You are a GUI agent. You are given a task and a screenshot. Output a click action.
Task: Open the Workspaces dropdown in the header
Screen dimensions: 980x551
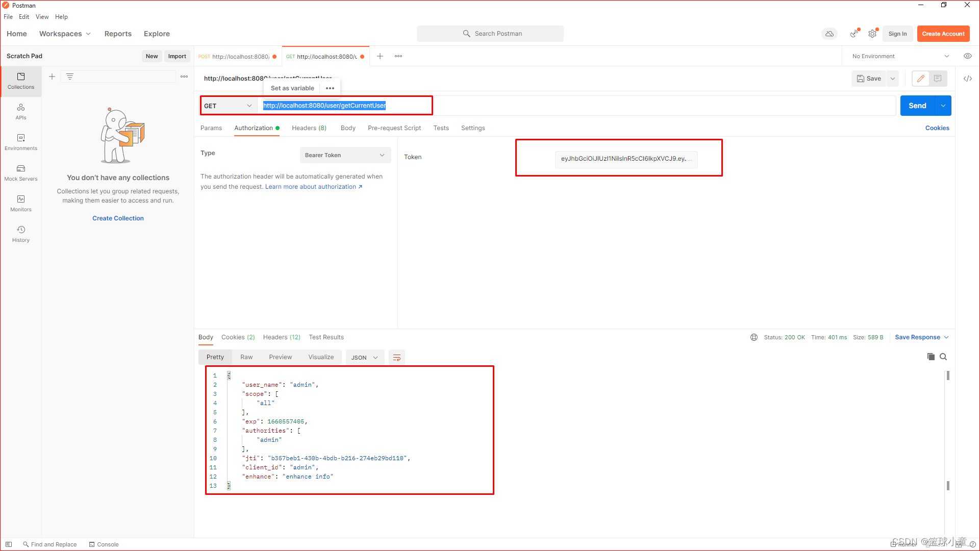[65, 34]
